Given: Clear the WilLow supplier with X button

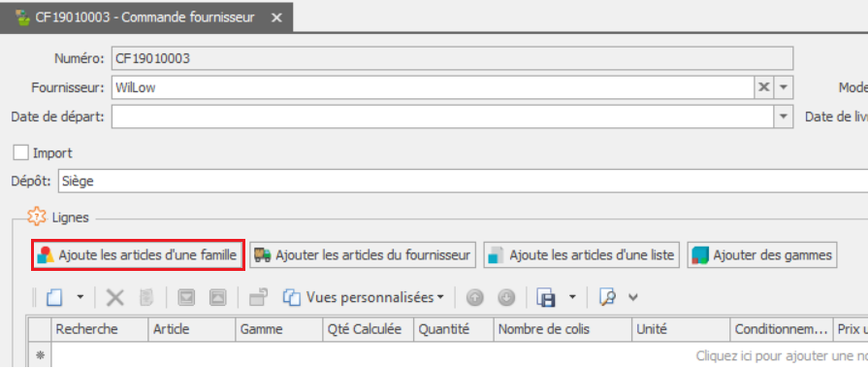Looking at the screenshot, I should pyautogui.click(x=764, y=87).
